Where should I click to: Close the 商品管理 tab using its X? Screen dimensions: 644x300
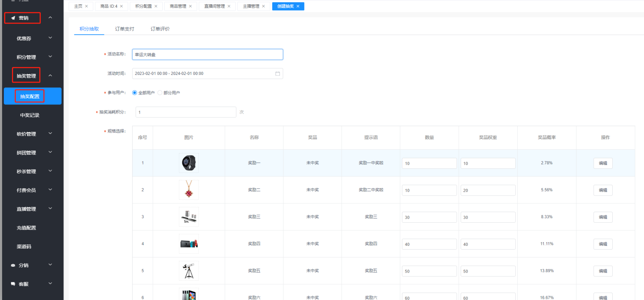190,6
